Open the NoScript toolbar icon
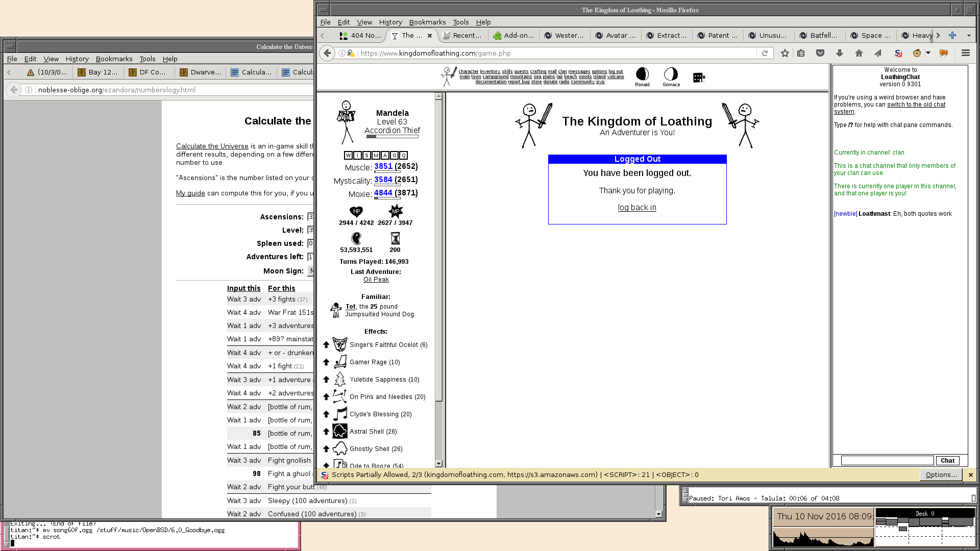 [898, 53]
